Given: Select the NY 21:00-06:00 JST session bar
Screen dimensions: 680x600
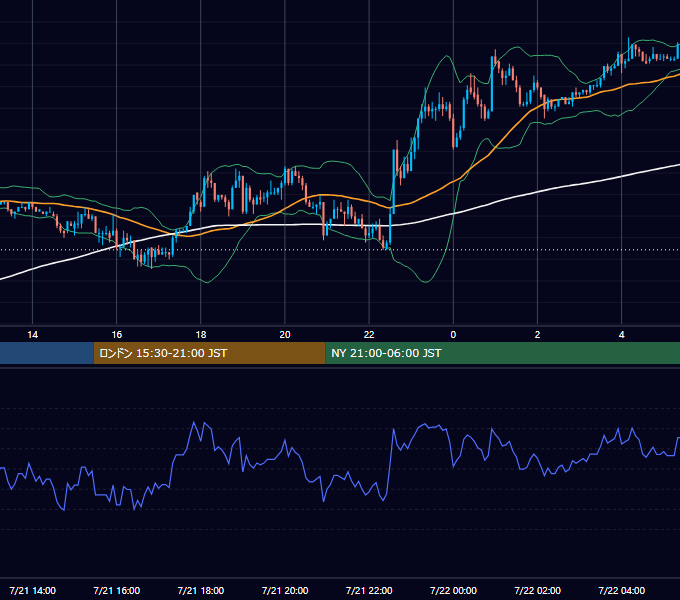Looking at the screenshot, I should pos(503,353).
